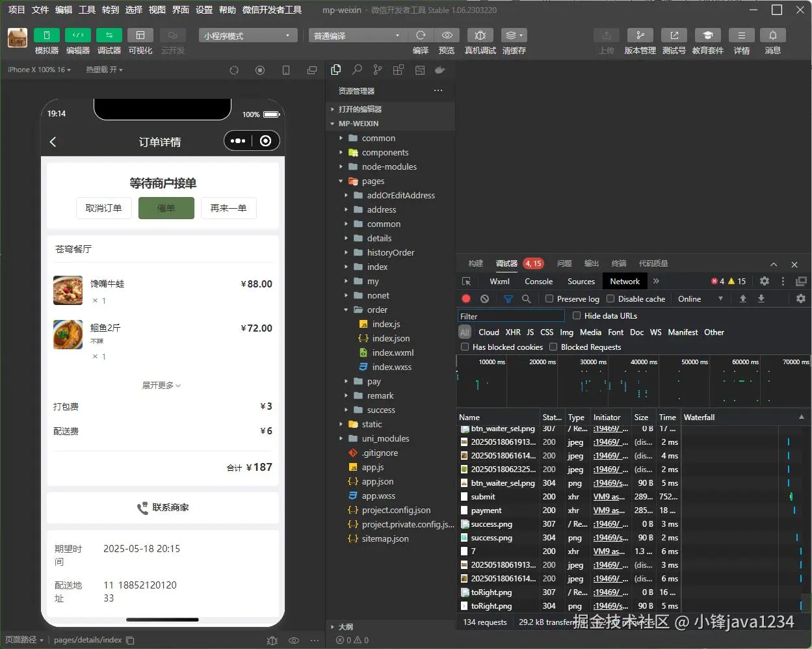Click the export HAR download arrow
The width and height of the screenshot is (812, 649).
[761, 298]
